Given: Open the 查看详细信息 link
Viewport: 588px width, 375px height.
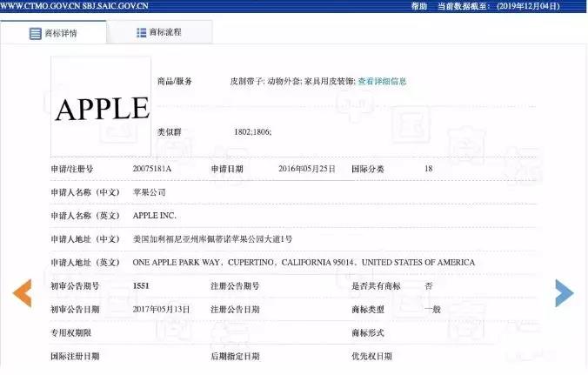Looking at the screenshot, I should tap(382, 81).
